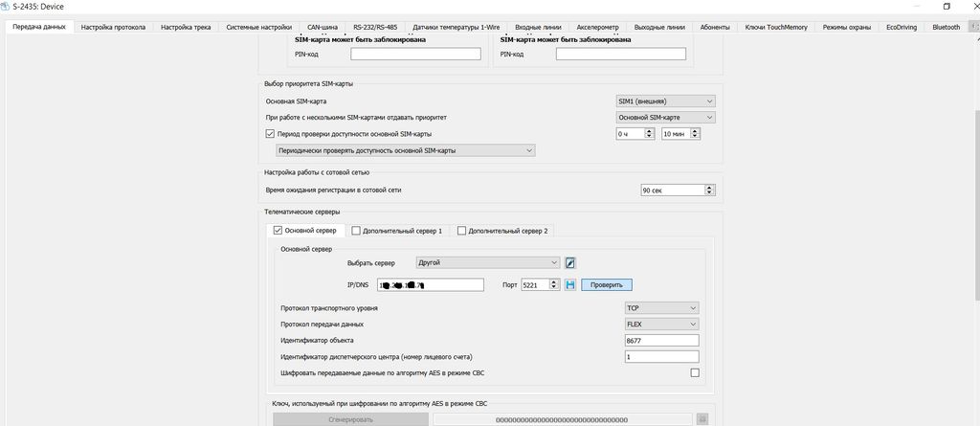Open Ключи TouchMemory tab

pos(776,27)
